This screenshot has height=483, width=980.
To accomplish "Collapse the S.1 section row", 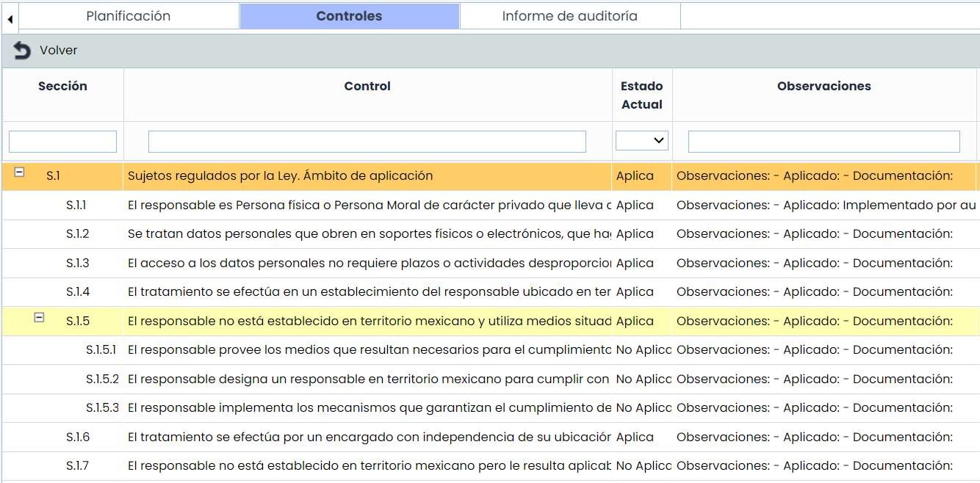I will pos(20,172).
